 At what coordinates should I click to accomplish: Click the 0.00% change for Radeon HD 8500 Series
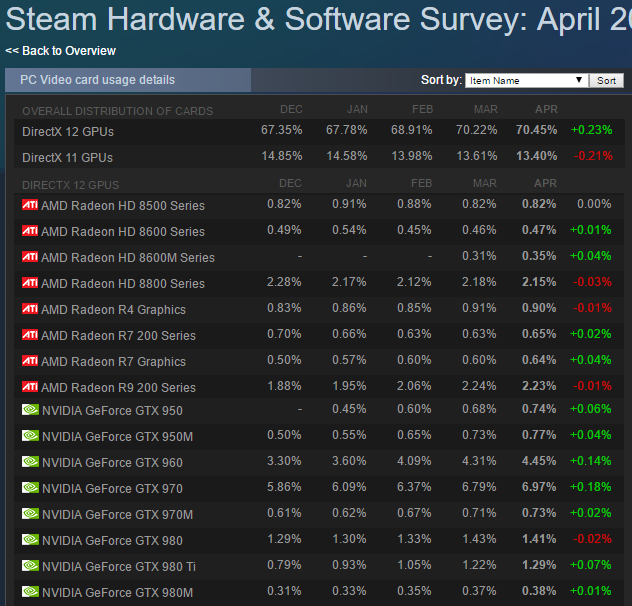pyautogui.click(x=594, y=204)
